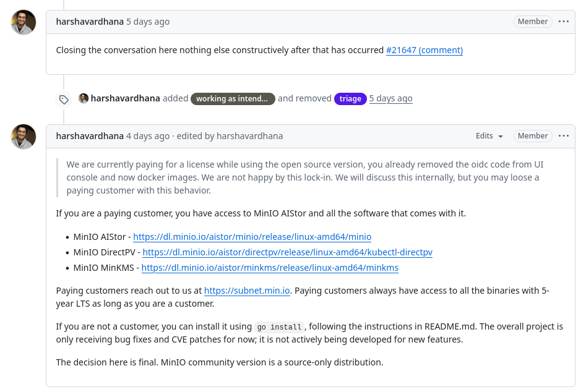The image size is (586, 392).
Task: Click harshavardhana's avatar beside the second comment
Action: 24,137
